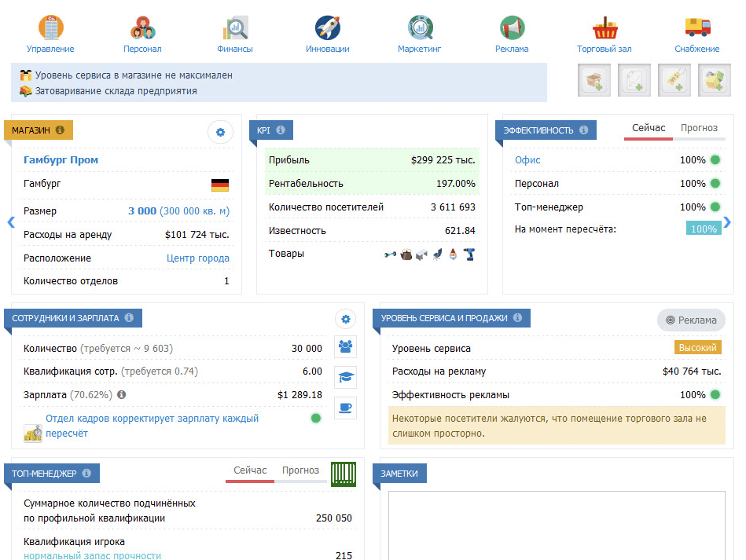
Task: Go to next unit with right arrow
Action: tap(726, 222)
